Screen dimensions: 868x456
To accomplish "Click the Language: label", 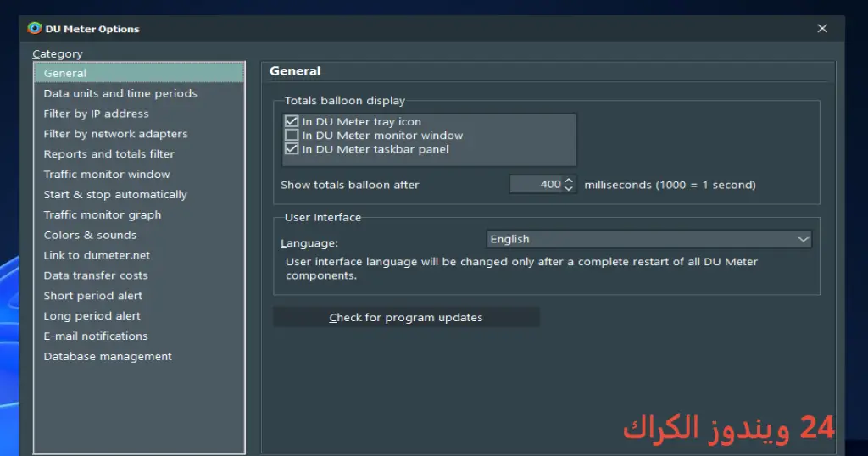I will (309, 243).
